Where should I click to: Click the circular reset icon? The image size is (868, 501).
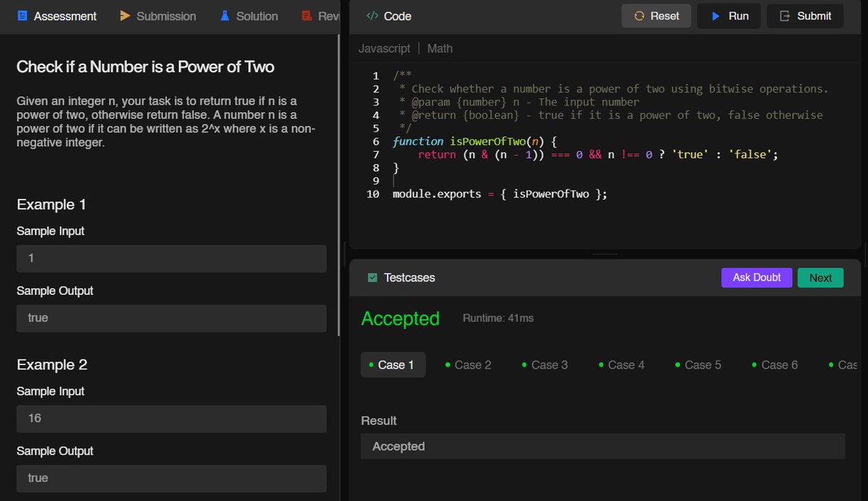tap(639, 16)
